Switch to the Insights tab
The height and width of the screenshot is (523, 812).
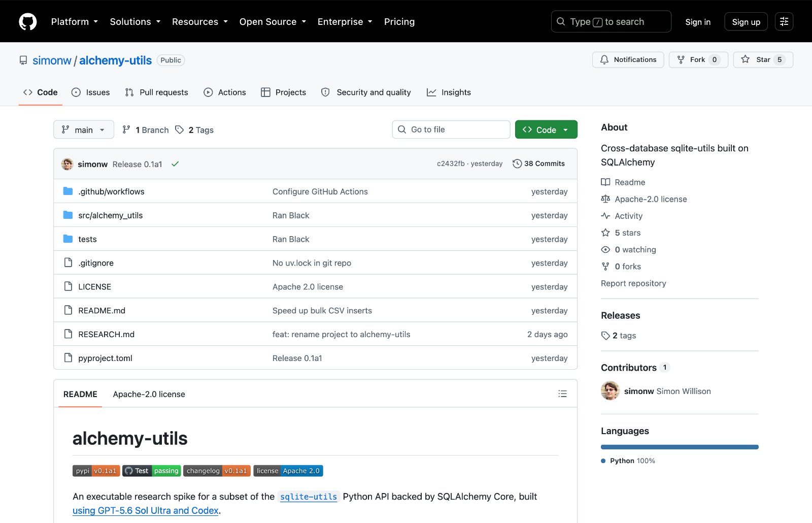click(x=449, y=92)
